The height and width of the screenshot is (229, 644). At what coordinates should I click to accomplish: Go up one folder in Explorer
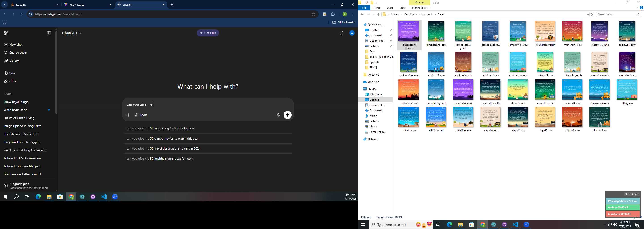[x=379, y=14]
